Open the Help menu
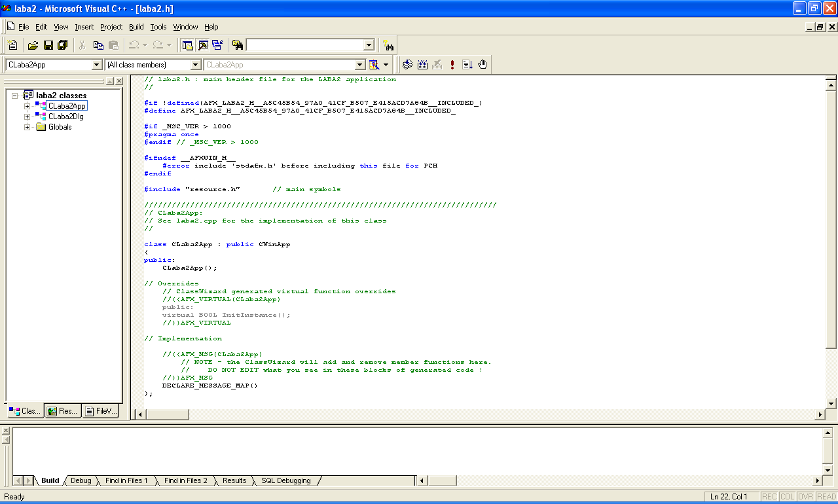 (211, 27)
